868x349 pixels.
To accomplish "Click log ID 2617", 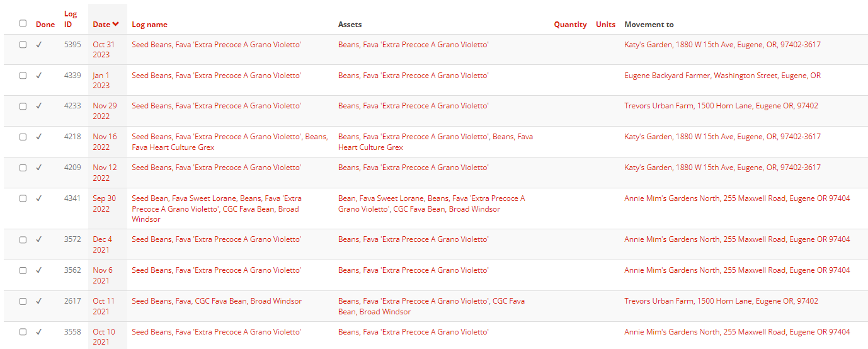I will (x=72, y=301).
